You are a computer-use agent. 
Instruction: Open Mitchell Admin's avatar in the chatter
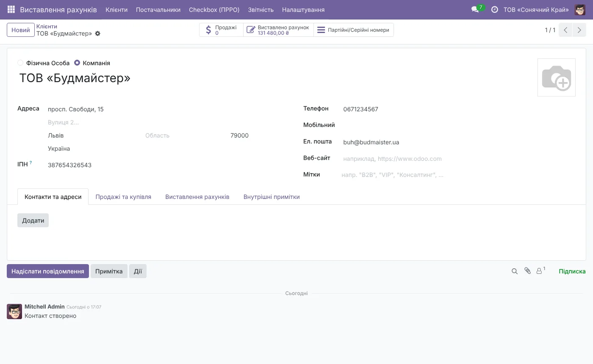coord(14,312)
